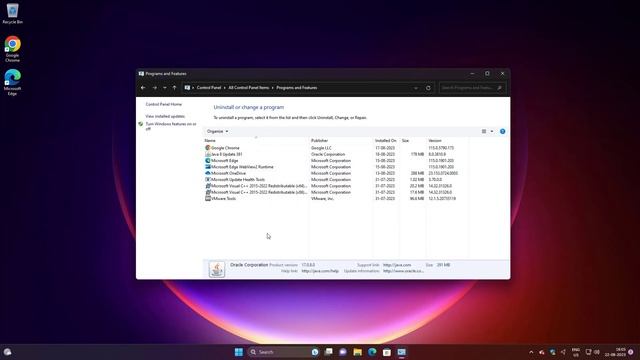
Task: Click the VMware, Inc. publisher cell
Action: click(322, 198)
